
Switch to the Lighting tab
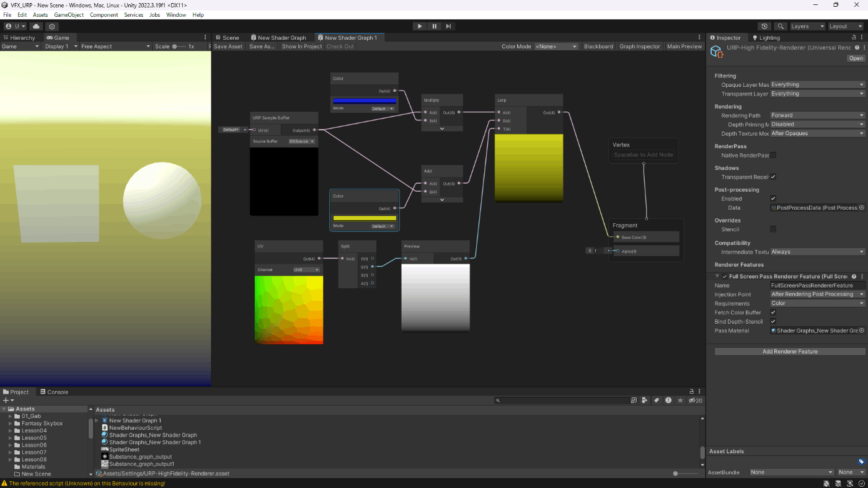(x=765, y=38)
